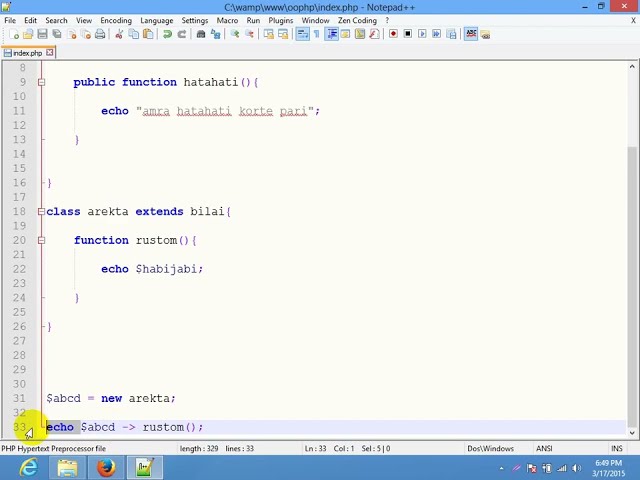Screen dimensions: 640x480
Task: Click Run macro multiple times icon
Action: pyautogui.click(x=436, y=34)
